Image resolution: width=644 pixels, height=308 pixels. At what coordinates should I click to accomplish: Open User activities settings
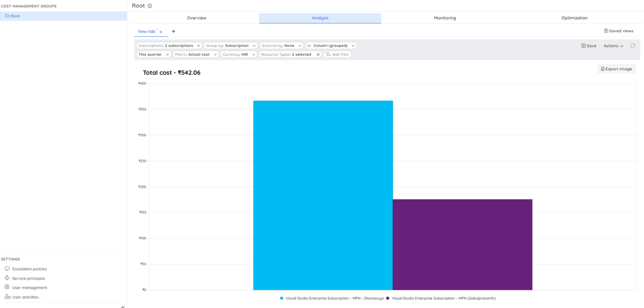pos(21,297)
